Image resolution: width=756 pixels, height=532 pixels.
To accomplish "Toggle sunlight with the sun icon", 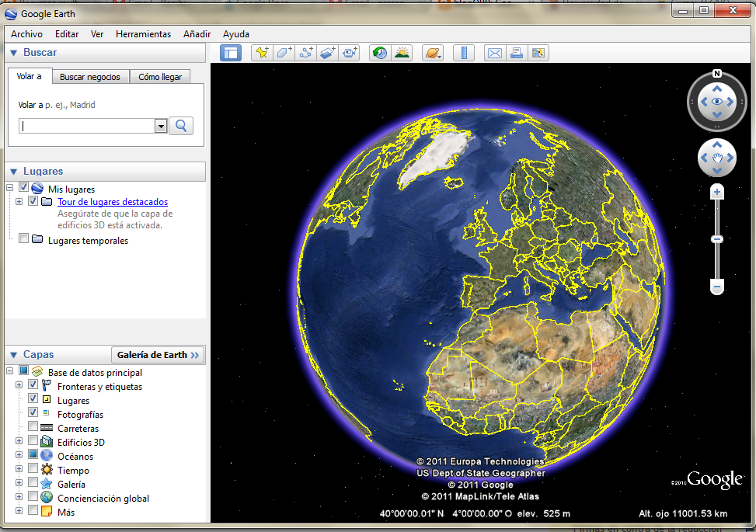I will pyautogui.click(x=402, y=53).
